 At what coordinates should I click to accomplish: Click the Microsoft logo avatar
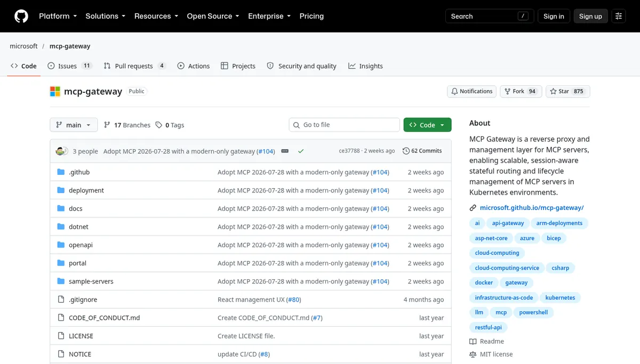55,91
